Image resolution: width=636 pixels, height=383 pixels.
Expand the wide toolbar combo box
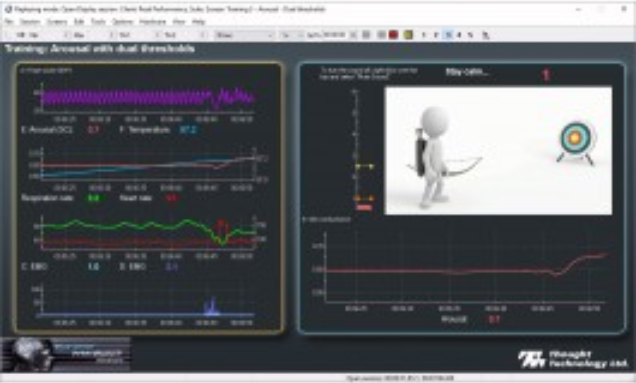245,35
